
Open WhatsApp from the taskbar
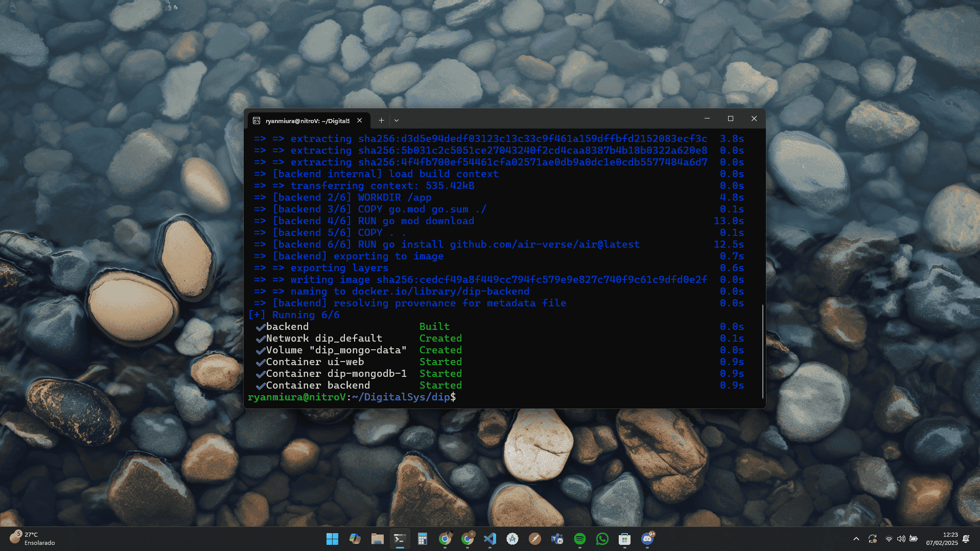602,539
